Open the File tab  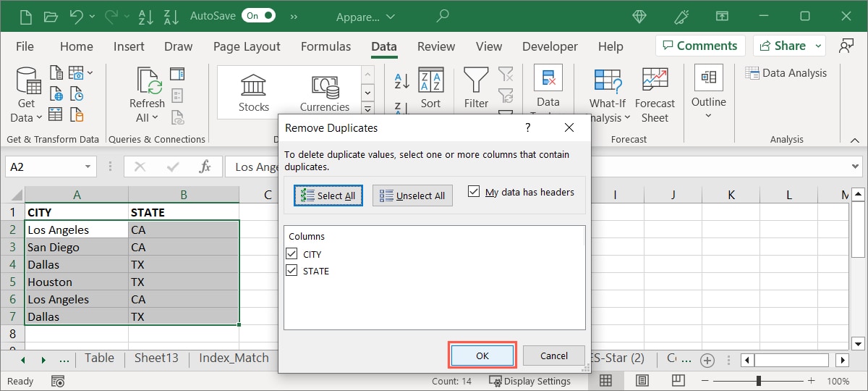tap(25, 46)
